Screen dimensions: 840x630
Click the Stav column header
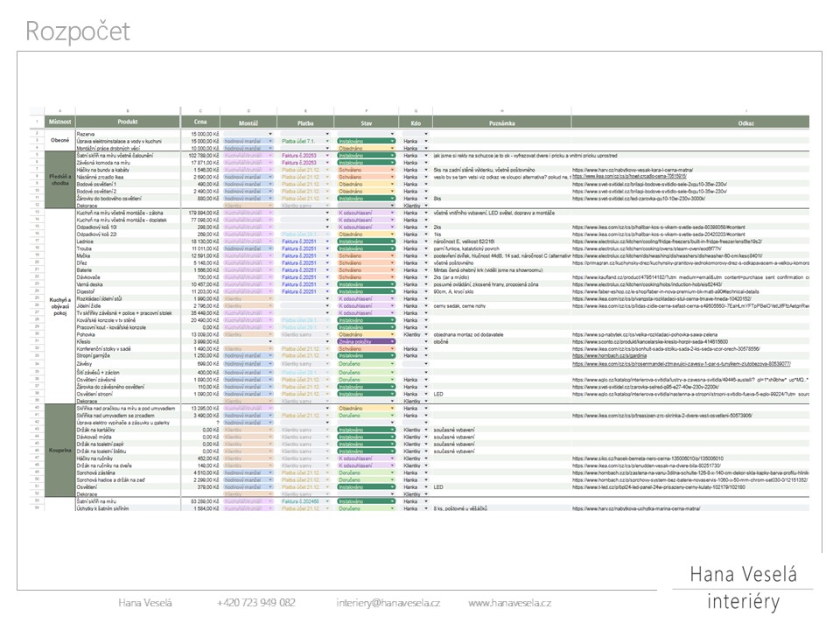click(x=367, y=122)
